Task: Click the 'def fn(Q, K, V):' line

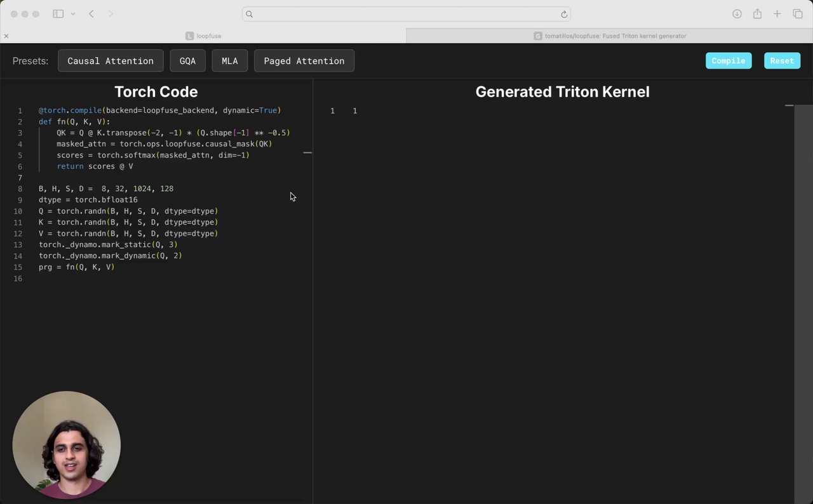Action: click(74, 122)
